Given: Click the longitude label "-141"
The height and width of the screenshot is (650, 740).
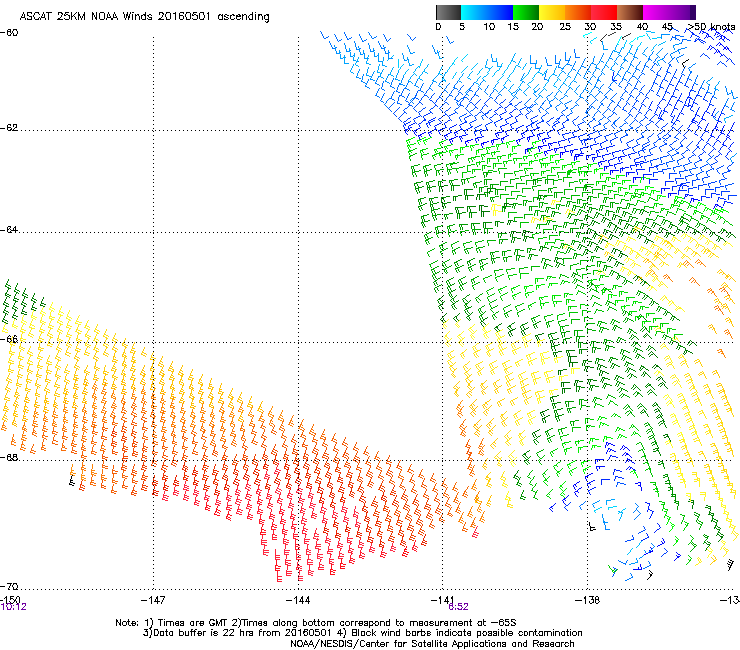Looking at the screenshot, I should (x=443, y=600).
